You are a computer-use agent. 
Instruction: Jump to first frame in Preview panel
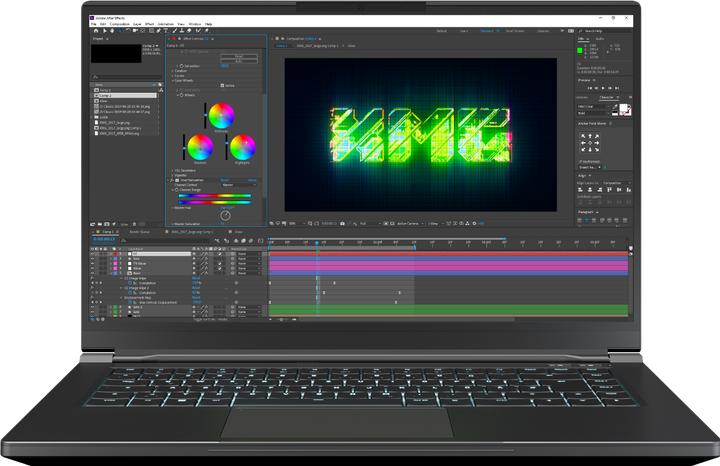coord(590,88)
